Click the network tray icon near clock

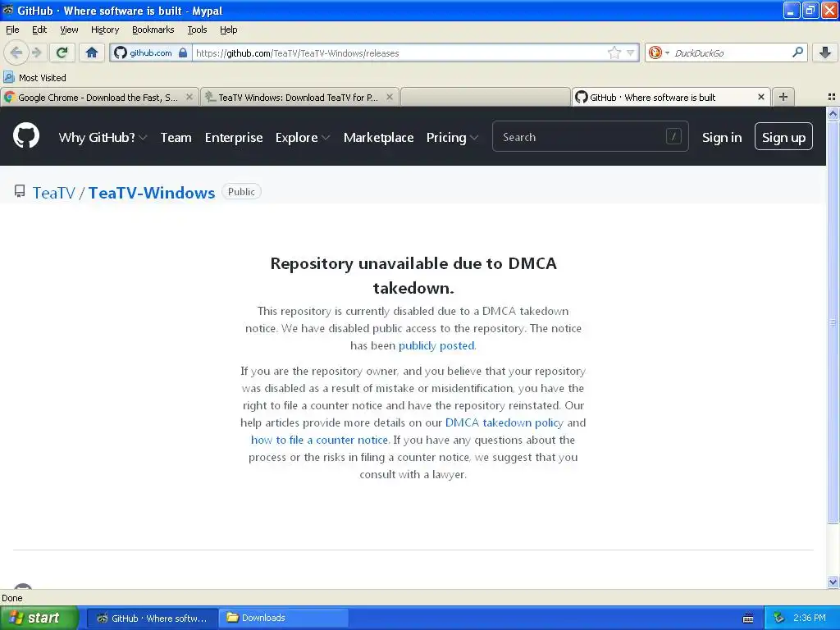click(779, 618)
